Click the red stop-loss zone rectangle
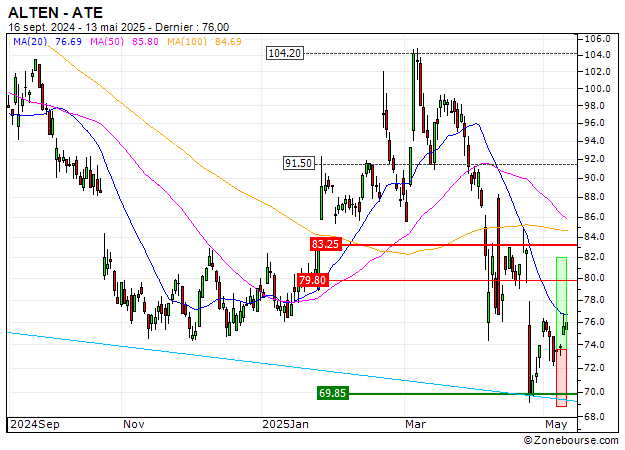Viewport: 625px width, 450px height. [561, 378]
